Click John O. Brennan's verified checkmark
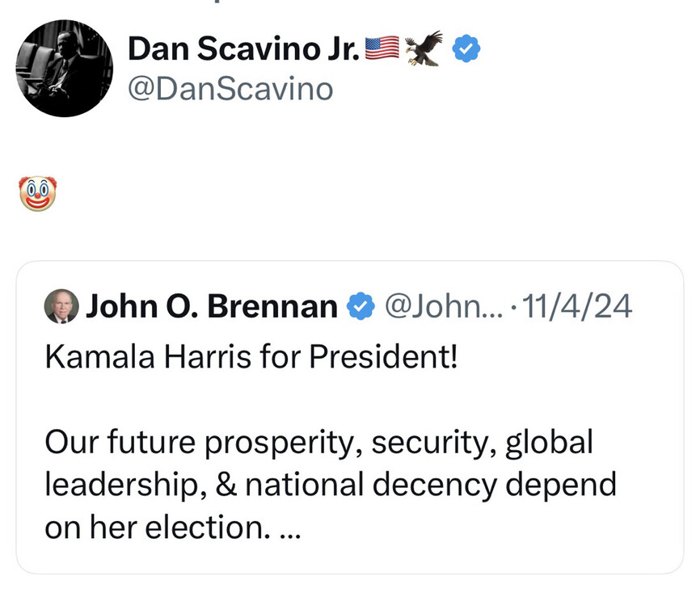 pos(361,307)
